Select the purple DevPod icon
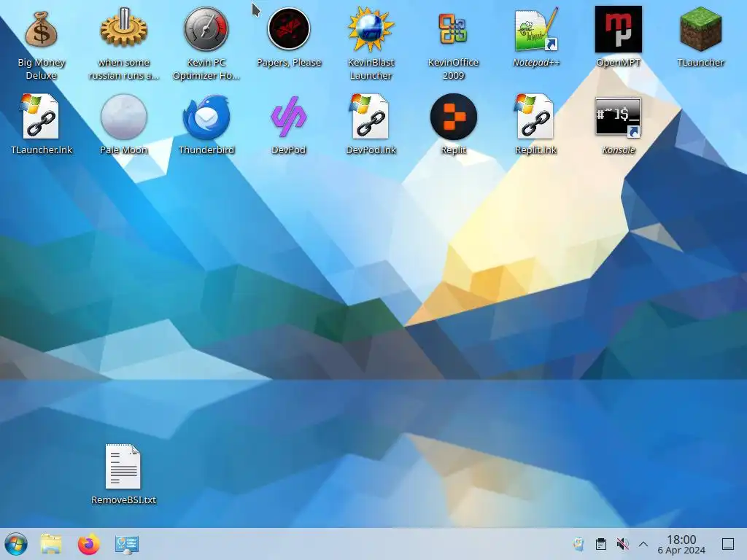 tap(289, 117)
